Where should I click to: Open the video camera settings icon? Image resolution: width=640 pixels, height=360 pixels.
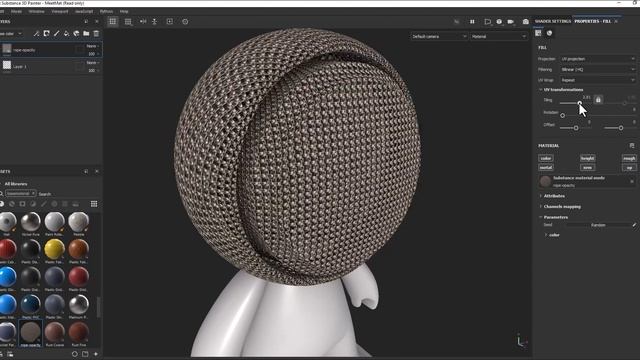(511, 22)
